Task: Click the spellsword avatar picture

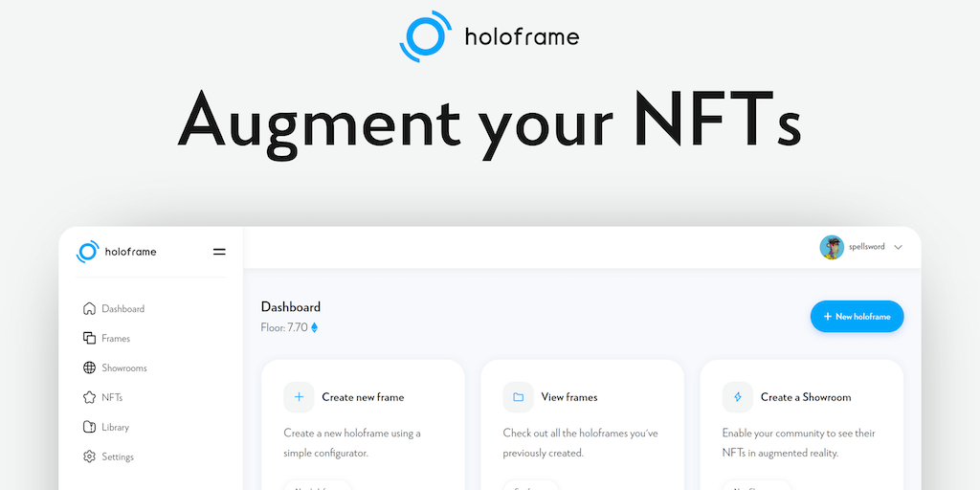Action: [832, 248]
